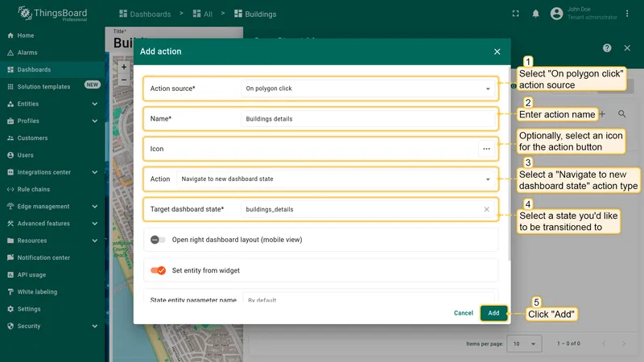Edit the action Name field
Viewport: 644px width, 362px height.
(368, 119)
